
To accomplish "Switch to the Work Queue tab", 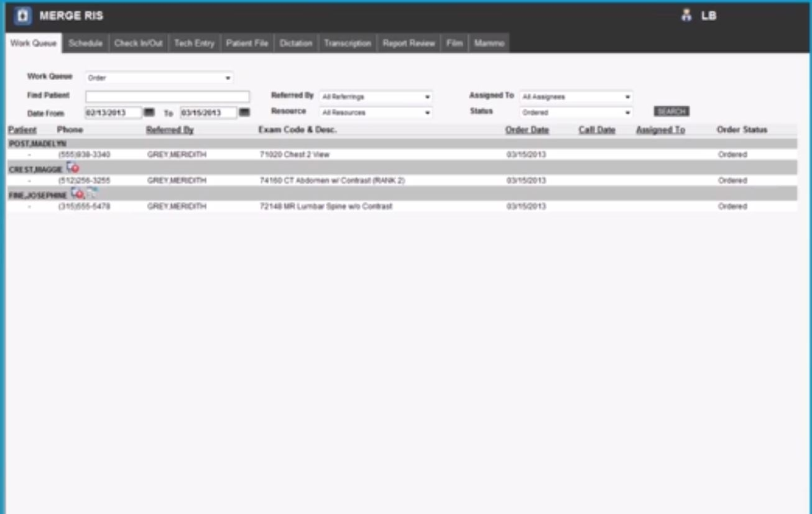I will pyautogui.click(x=34, y=44).
